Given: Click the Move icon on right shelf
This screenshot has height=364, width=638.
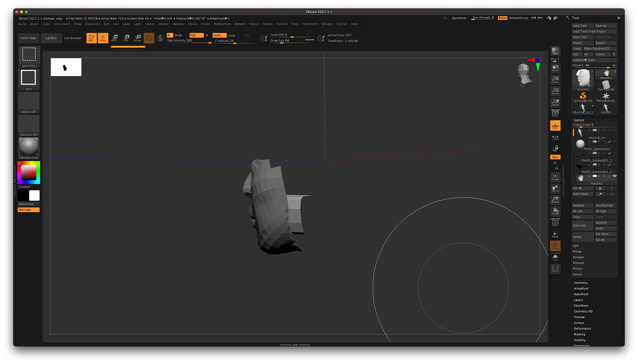Looking at the screenshot, I should tap(555, 189).
